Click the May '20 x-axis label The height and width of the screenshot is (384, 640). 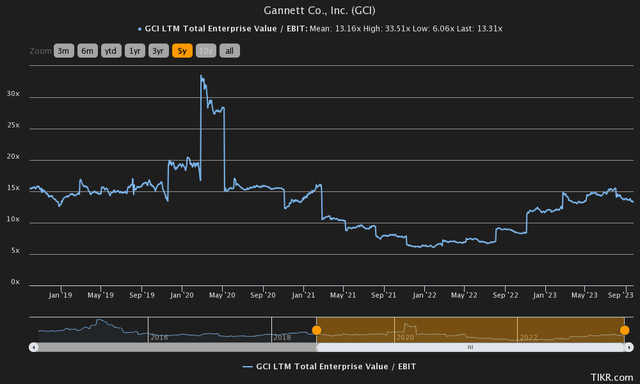[222, 295]
